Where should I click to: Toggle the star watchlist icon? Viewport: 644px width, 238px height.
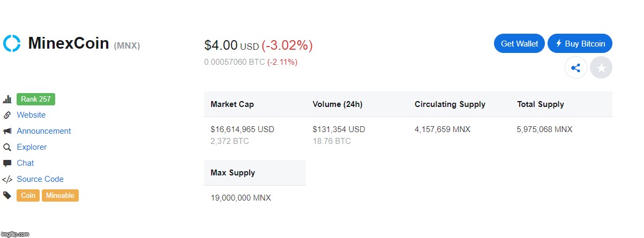(x=601, y=68)
